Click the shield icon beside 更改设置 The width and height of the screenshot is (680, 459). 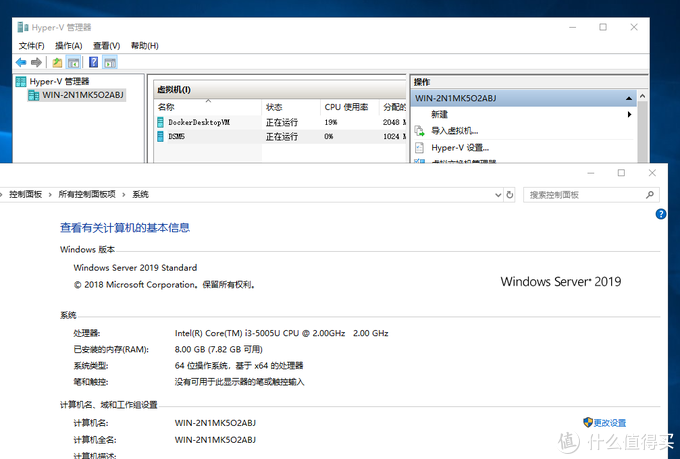588,422
